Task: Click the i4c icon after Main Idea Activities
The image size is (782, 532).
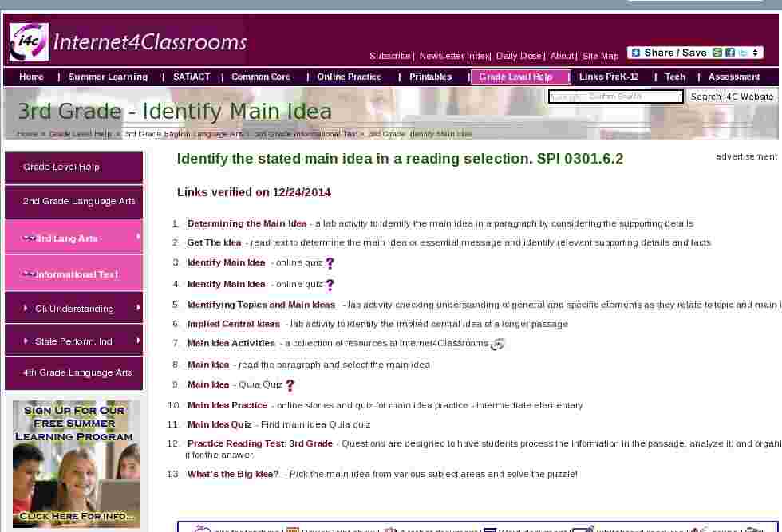Action: pyautogui.click(x=497, y=344)
